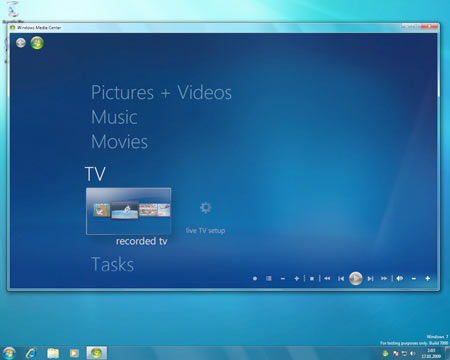The image size is (450, 360).
Task: Click the live TV setup gear icon
Action: [x=205, y=208]
